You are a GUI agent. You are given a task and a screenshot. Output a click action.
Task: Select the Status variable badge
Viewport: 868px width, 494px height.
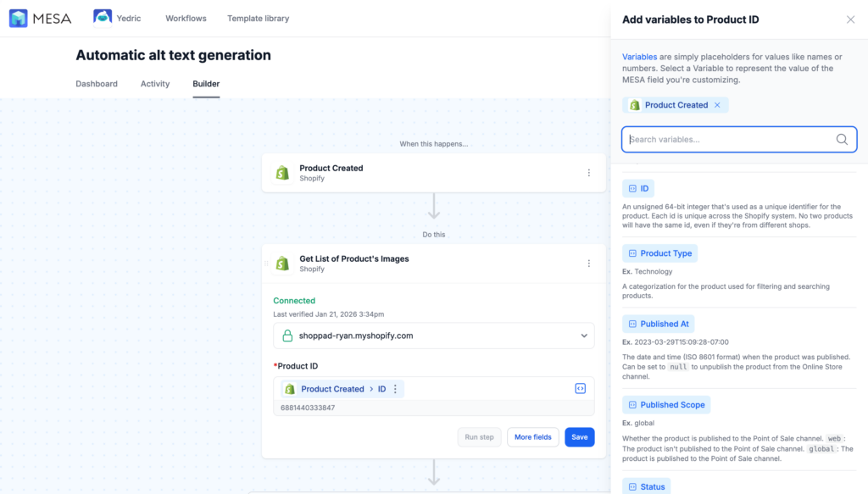[x=647, y=486]
